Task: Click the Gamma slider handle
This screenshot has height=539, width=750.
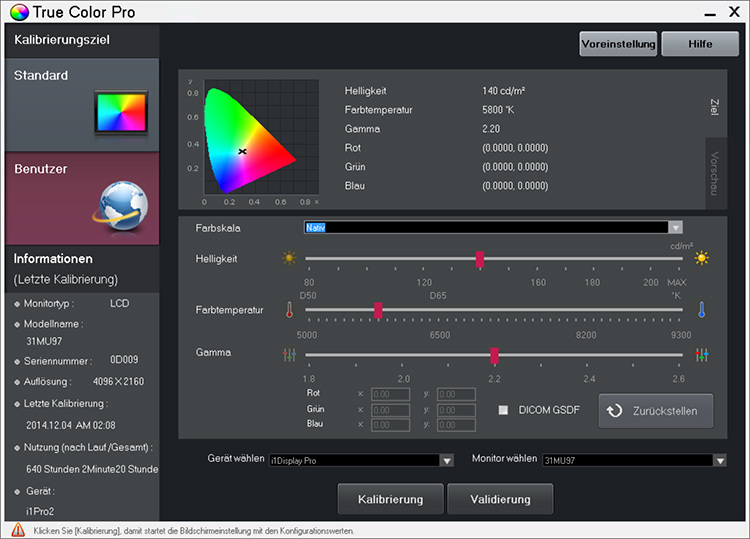Action: coord(494,355)
